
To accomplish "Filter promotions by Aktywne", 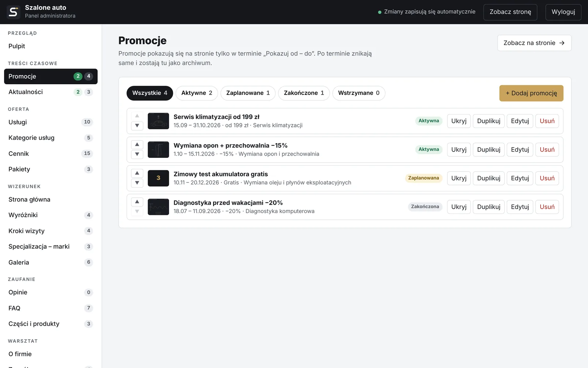I will (197, 93).
